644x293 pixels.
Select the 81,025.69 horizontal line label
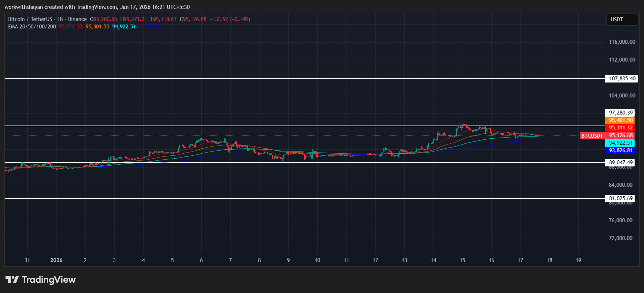[621, 198]
